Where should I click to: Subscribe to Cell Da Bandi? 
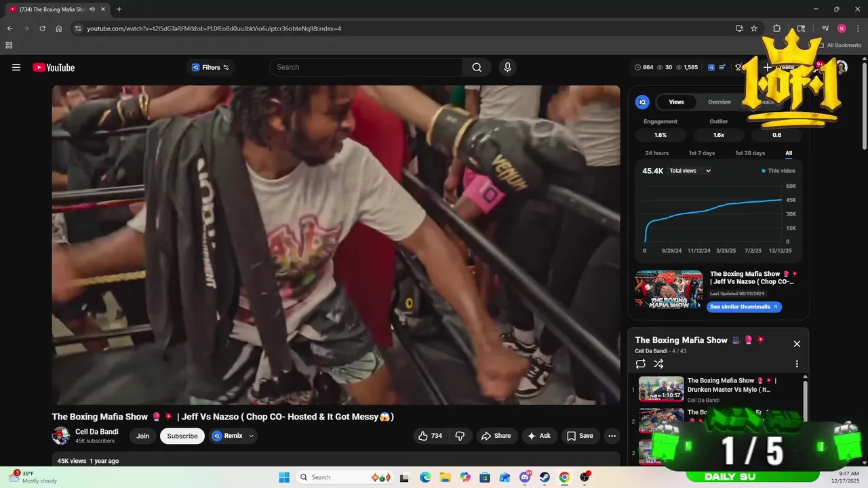click(182, 436)
